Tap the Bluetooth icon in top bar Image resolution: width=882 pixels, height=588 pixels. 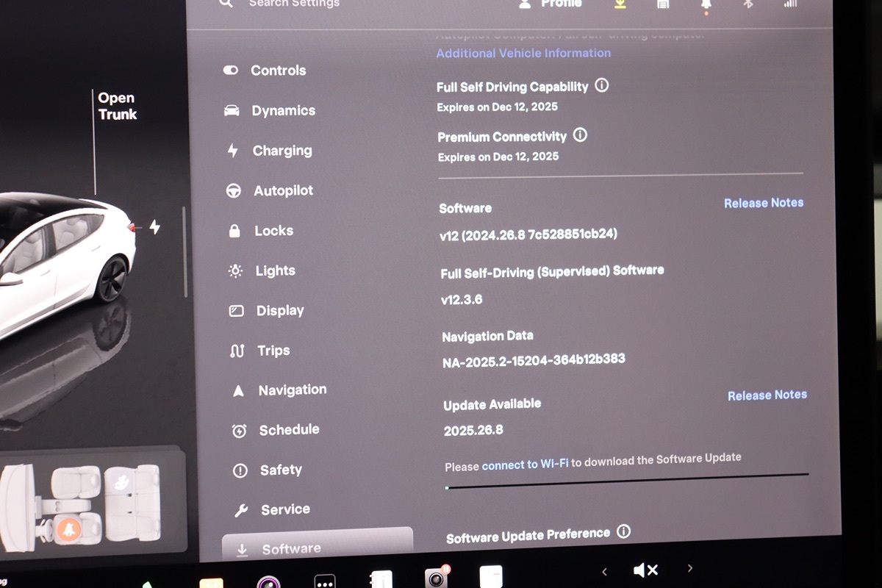[x=748, y=4]
